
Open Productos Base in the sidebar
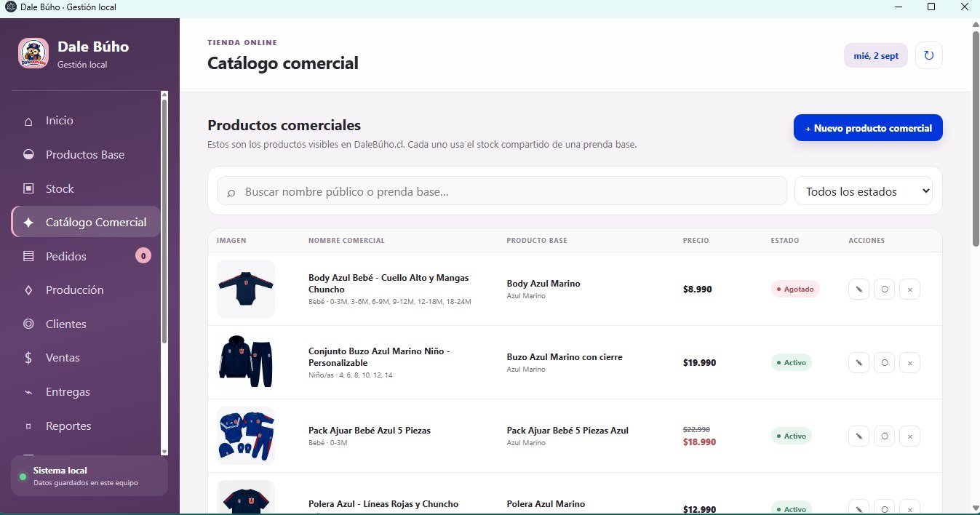[86, 154]
